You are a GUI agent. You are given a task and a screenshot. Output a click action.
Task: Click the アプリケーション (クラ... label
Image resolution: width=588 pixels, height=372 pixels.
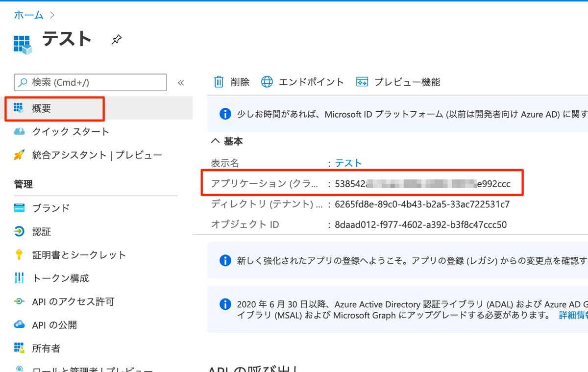point(264,184)
